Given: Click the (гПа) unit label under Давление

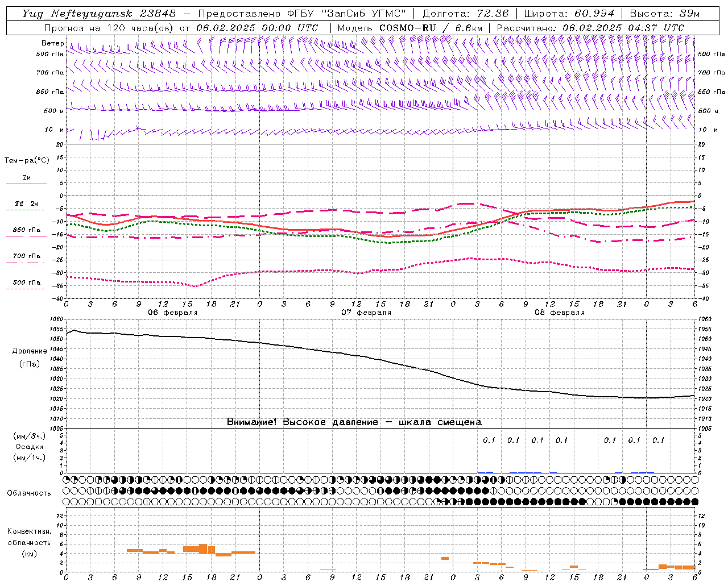Looking at the screenshot, I should coord(30,364).
